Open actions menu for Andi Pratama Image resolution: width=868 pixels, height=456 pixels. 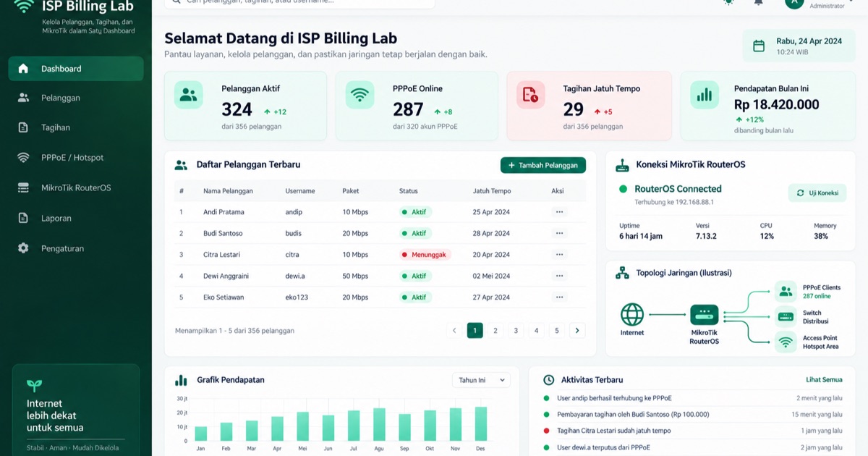[x=559, y=212]
